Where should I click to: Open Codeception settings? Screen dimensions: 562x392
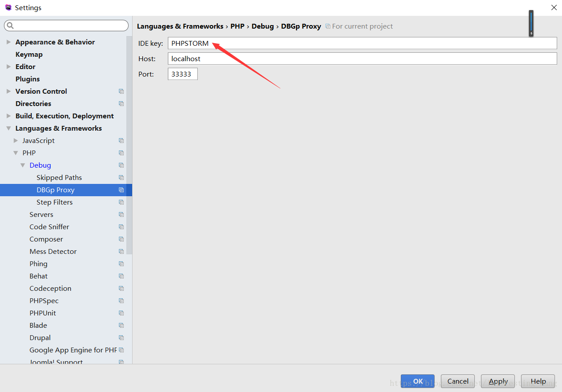(x=50, y=289)
